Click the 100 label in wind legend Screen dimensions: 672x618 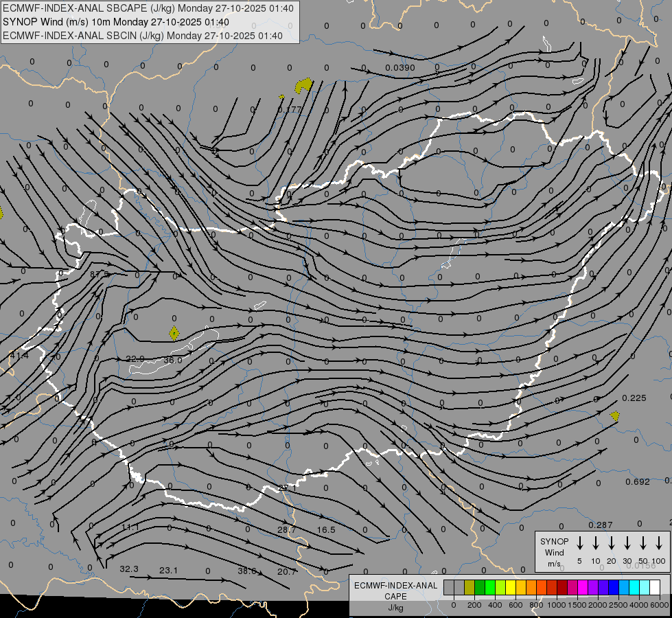coord(658,561)
